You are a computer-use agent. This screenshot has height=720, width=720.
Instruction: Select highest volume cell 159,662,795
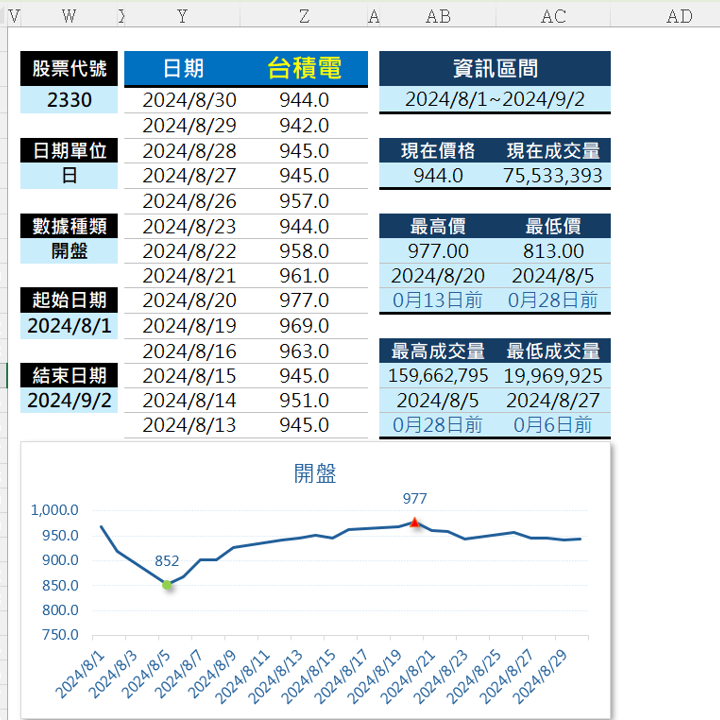click(438, 376)
